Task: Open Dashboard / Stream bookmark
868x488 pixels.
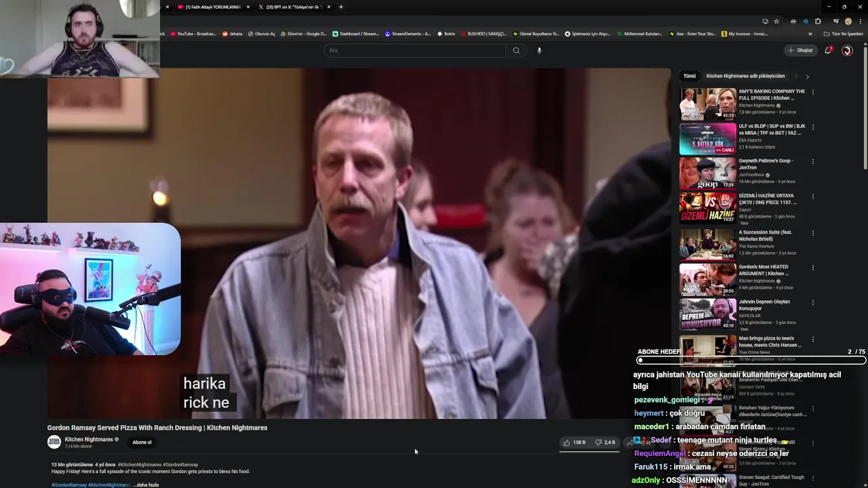Action: click(356, 34)
